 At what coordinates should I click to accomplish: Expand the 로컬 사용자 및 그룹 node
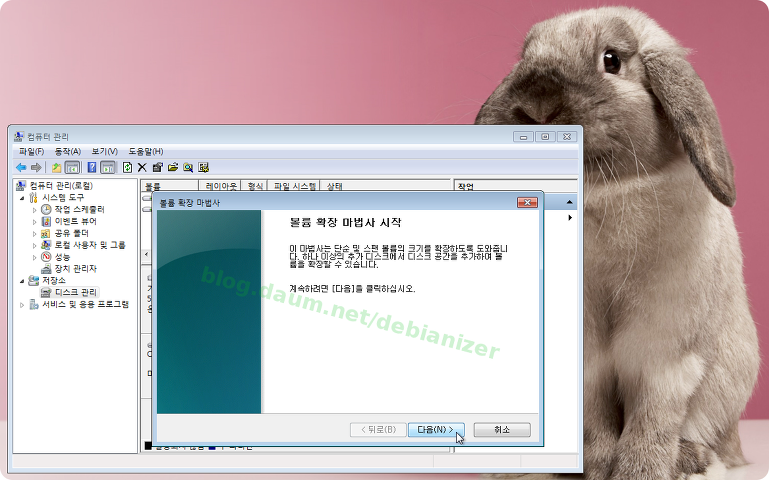34,245
